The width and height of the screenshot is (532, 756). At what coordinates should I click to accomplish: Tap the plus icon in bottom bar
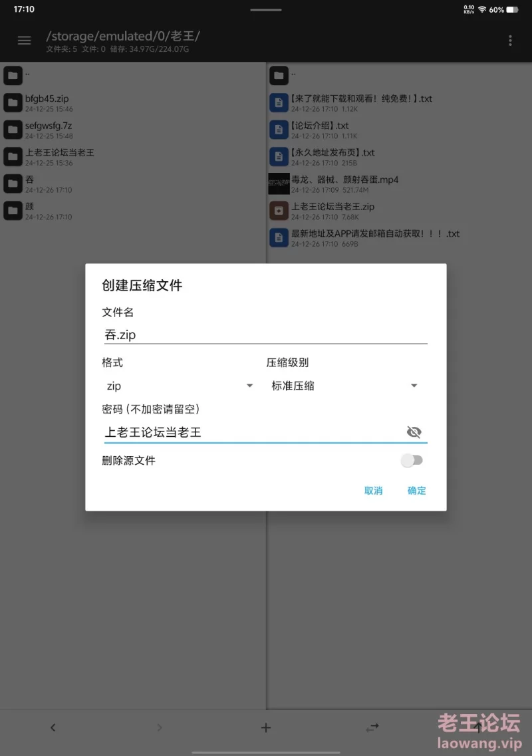click(x=266, y=727)
